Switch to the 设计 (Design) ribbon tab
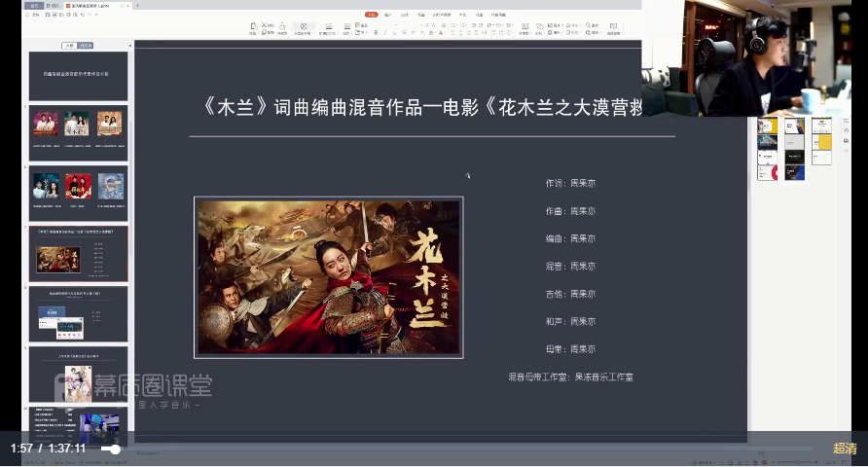 [x=405, y=15]
